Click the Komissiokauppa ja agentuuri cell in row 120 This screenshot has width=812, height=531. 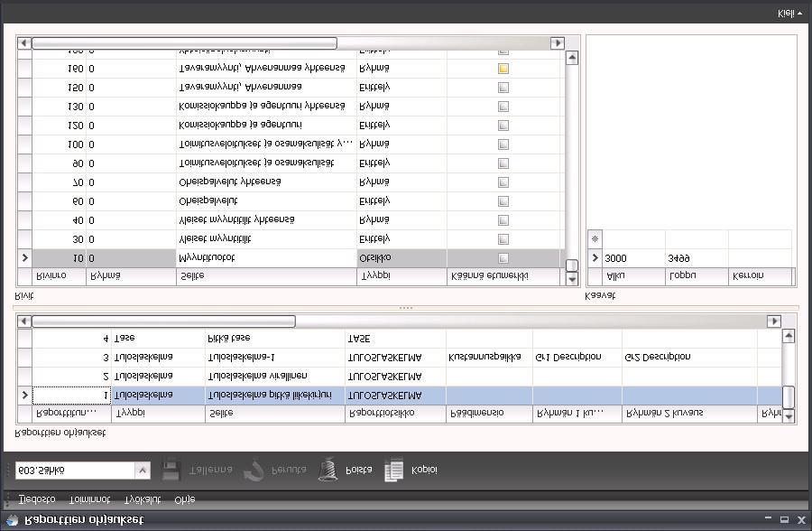coord(266,126)
